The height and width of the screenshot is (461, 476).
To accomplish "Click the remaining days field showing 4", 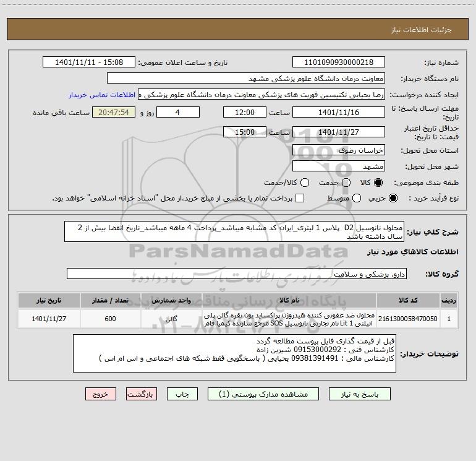I will tap(178, 112).
